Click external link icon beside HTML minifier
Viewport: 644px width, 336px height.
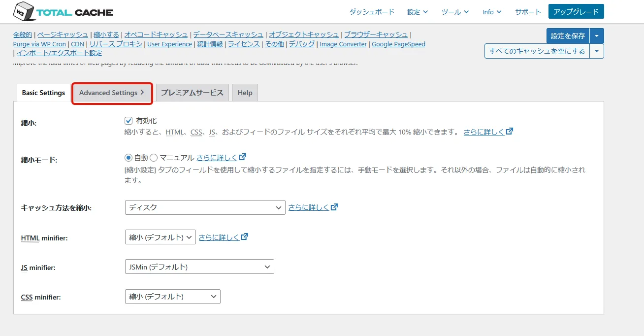[x=245, y=237]
